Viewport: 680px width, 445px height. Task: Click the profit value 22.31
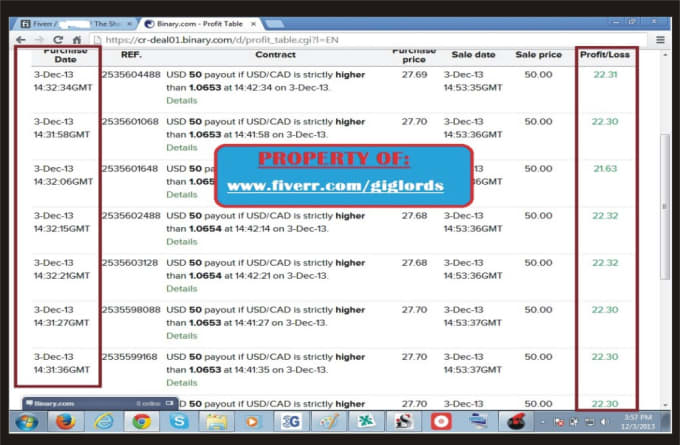[605, 75]
